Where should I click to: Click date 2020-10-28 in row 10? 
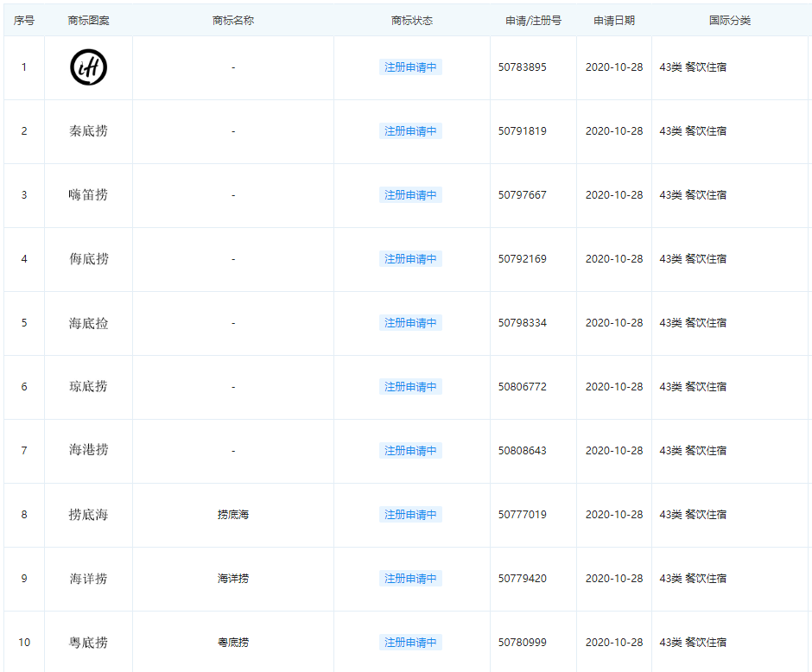tap(614, 643)
